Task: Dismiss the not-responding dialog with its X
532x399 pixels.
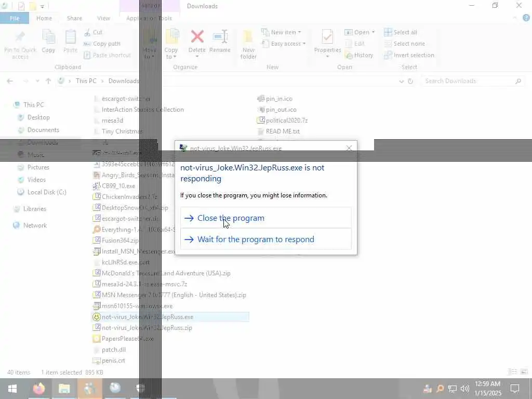Action: 349,148
